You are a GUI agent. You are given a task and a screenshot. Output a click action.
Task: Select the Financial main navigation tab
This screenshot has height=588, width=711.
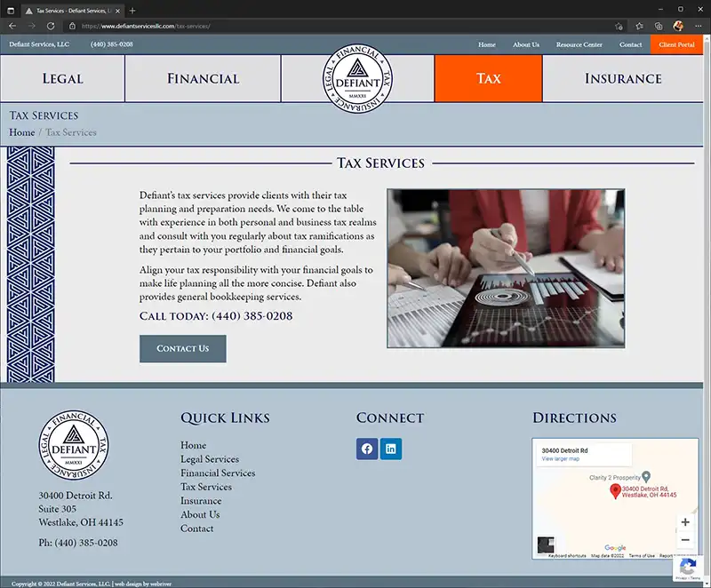point(203,79)
